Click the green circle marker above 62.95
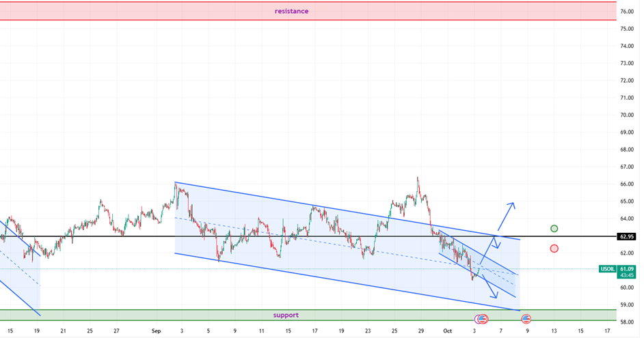This screenshot has height=338, width=644. [x=554, y=228]
